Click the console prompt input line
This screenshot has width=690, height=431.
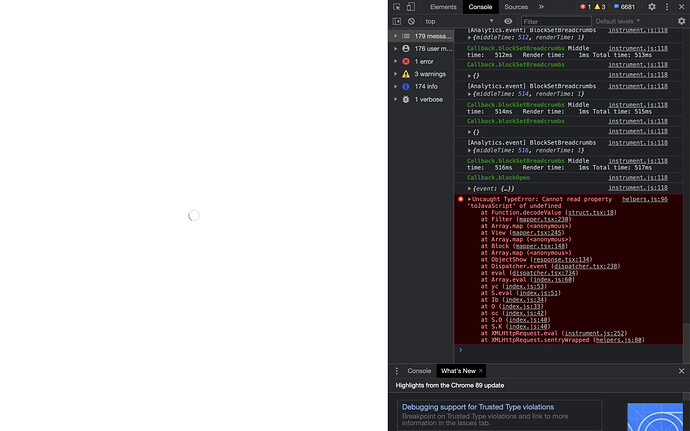pyautogui.click(x=571, y=350)
